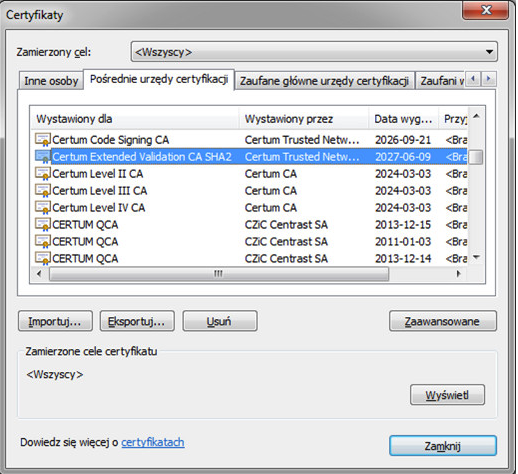The width and height of the screenshot is (518, 474).
Task: Click certificate icon of Certum Level III CA
Action: (43, 191)
